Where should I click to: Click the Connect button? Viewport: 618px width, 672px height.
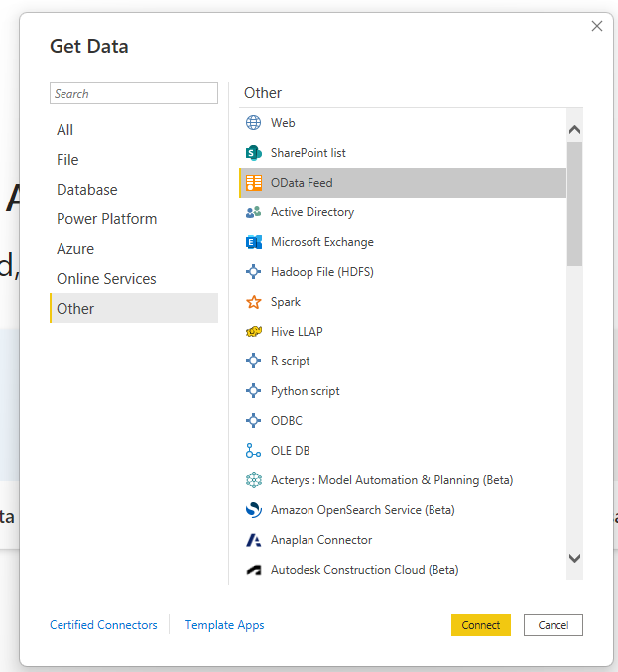480,625
